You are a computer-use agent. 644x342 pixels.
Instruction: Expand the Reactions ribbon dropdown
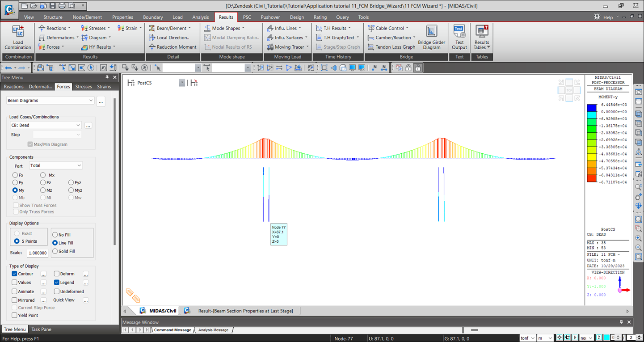(70, 28)
